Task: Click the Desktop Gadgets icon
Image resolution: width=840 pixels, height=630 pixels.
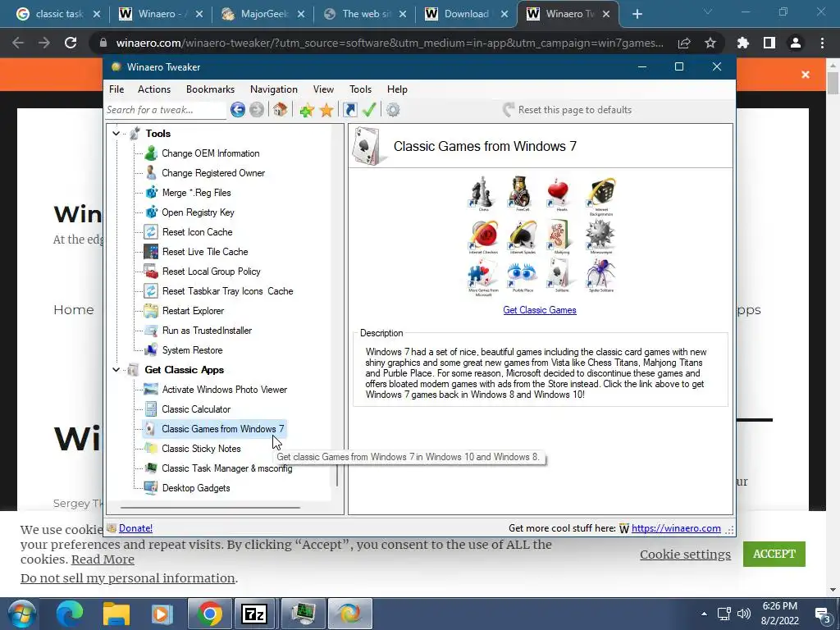Action: point(151,488)
